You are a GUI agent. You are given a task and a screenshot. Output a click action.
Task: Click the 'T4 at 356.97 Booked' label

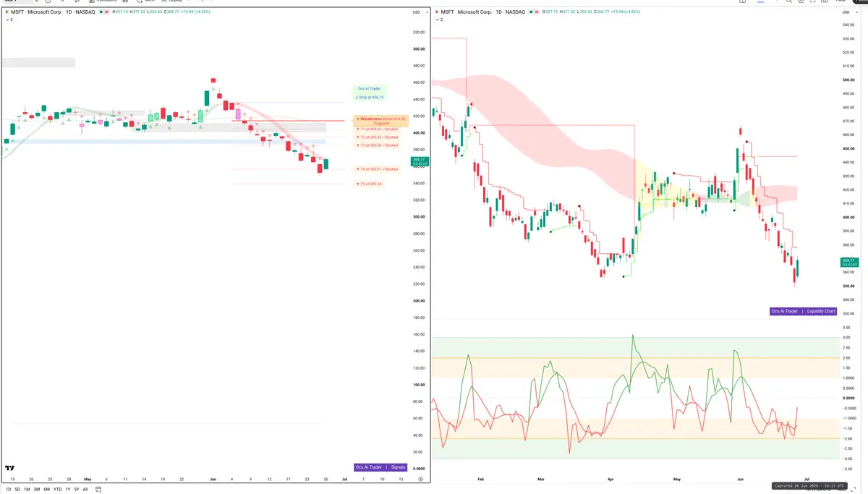point(377,169)
